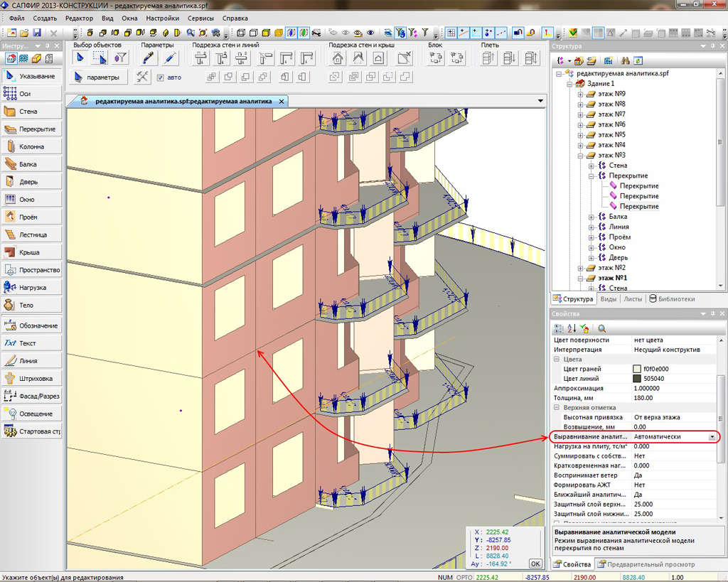Open the Сервисы menu

[200, 18]
